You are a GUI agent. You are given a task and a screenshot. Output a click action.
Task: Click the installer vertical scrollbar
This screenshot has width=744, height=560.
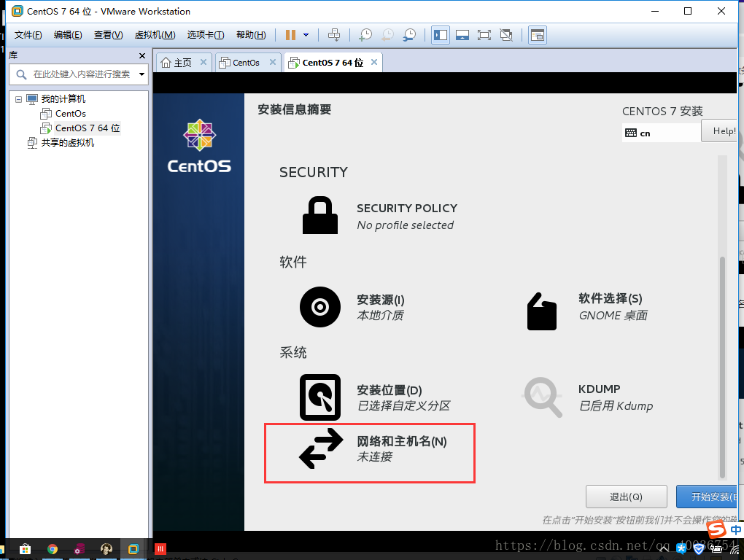722,367
